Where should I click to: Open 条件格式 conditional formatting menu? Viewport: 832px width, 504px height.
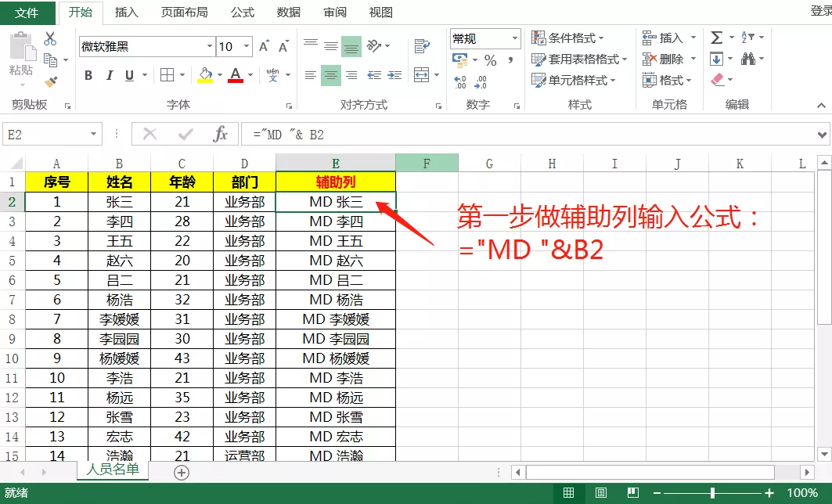(567, 38)
